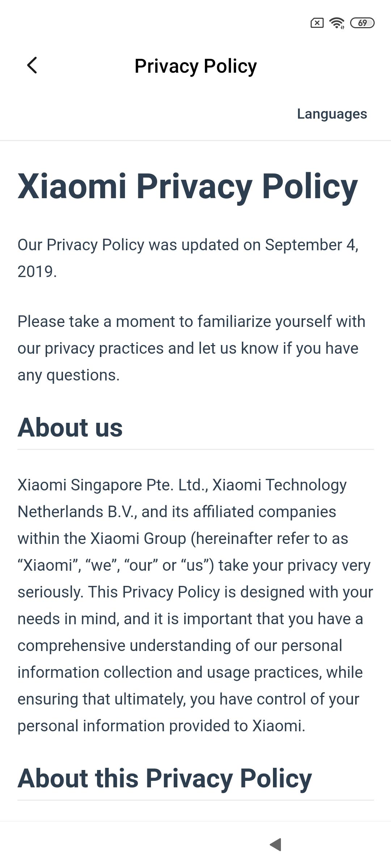Screen dimensions: 391x868
Task: Tap the 'any questions.' line
Action: pyautogui.click(x=68, y=375)
